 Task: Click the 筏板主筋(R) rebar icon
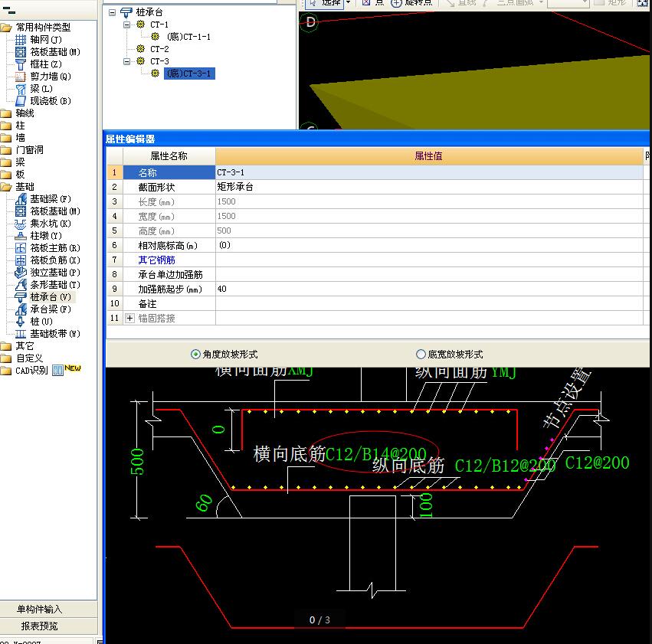pyautogui.click(x=21, y=248)
